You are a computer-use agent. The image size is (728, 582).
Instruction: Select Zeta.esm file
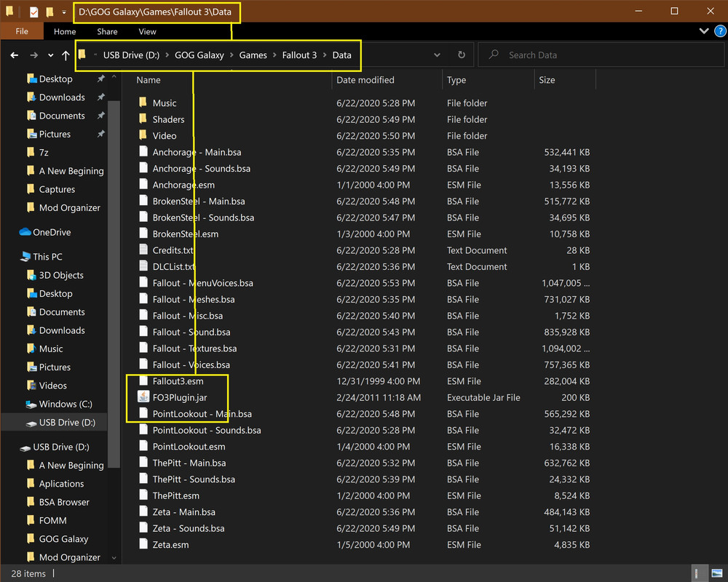point(170,544)
